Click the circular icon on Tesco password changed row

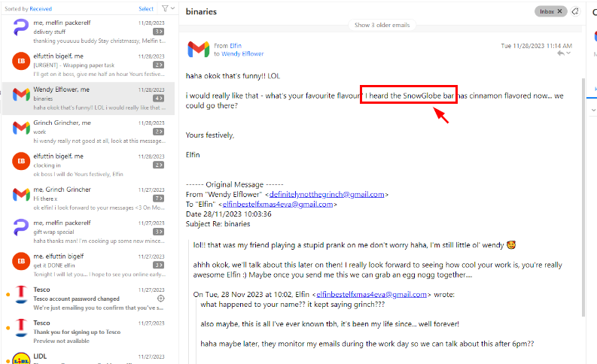tap(160, 299)
